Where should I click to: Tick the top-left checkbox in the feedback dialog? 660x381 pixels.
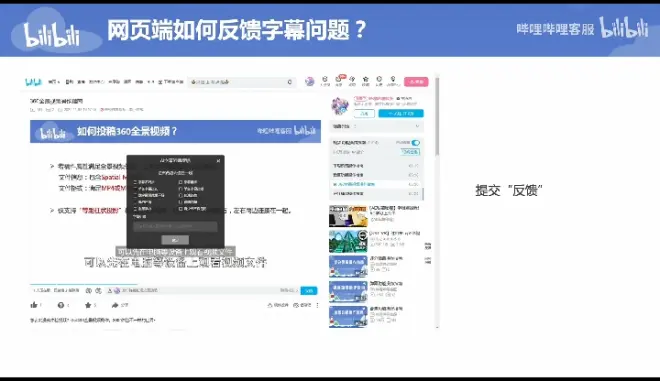[136, 182]
